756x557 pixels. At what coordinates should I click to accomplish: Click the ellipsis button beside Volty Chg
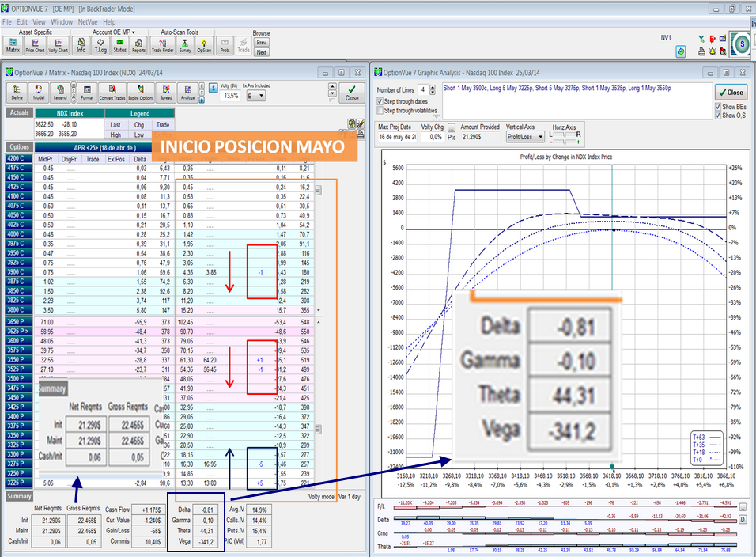click(x=452, y=127)
